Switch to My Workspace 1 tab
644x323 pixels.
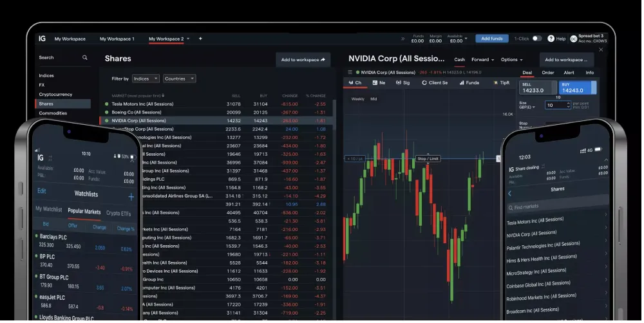coord(117,39)
